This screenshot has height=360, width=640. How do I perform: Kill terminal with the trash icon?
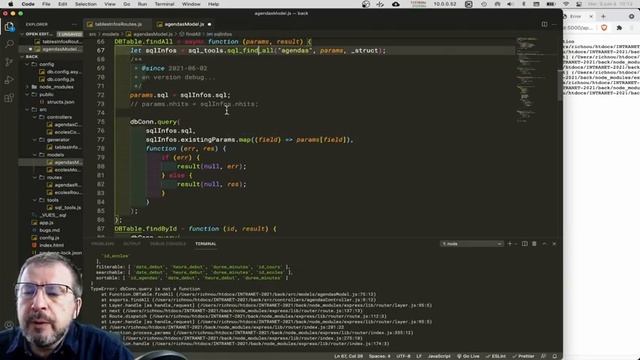tap(534, 244)
